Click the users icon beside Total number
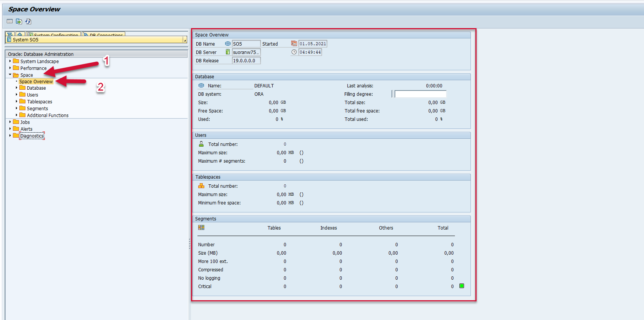 pyautogui.click(x=201, y=144)
